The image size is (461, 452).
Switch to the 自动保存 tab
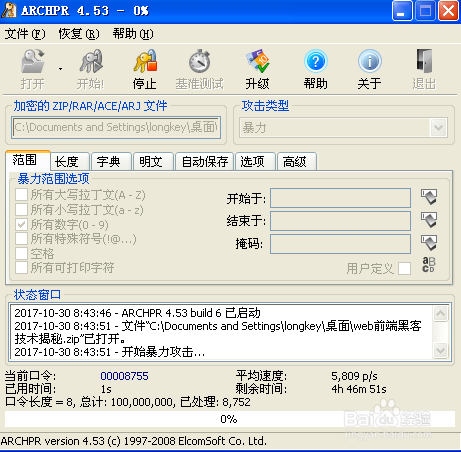[x=204, y=162]
